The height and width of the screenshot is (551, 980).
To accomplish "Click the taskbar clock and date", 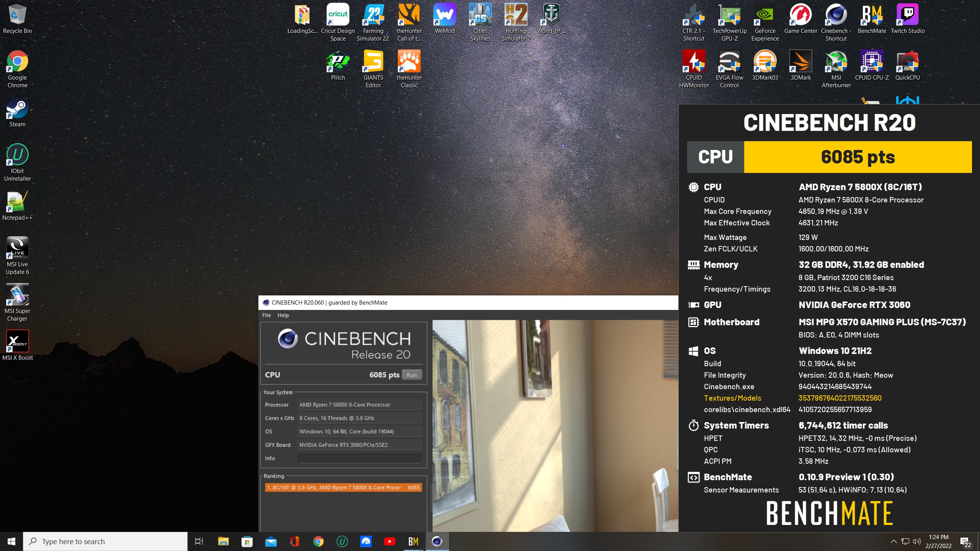I will [x=939, y=541].
